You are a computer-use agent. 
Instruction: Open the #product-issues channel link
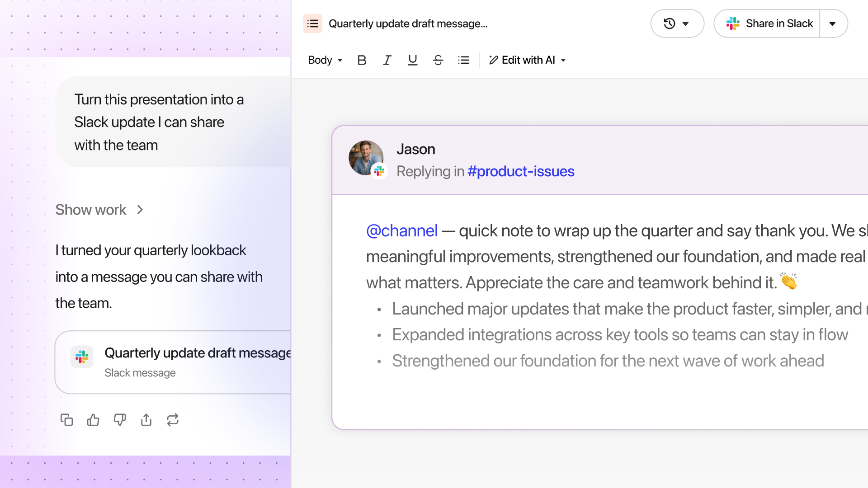(521, 171)
